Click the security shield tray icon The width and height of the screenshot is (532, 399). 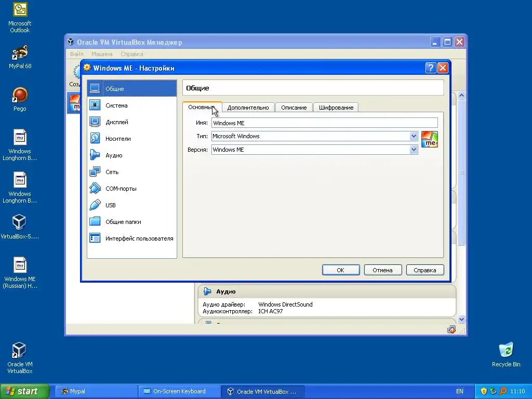(484, 391)
